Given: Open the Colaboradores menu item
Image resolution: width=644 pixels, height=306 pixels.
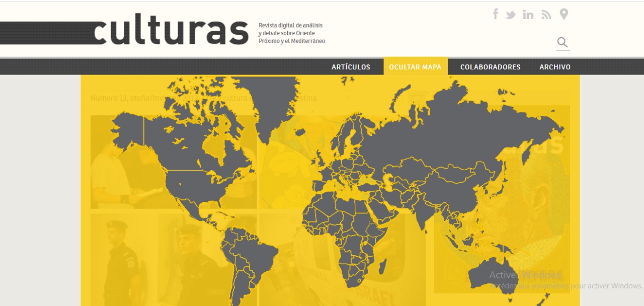Looking at the screenshot, I should click(490, 67).
